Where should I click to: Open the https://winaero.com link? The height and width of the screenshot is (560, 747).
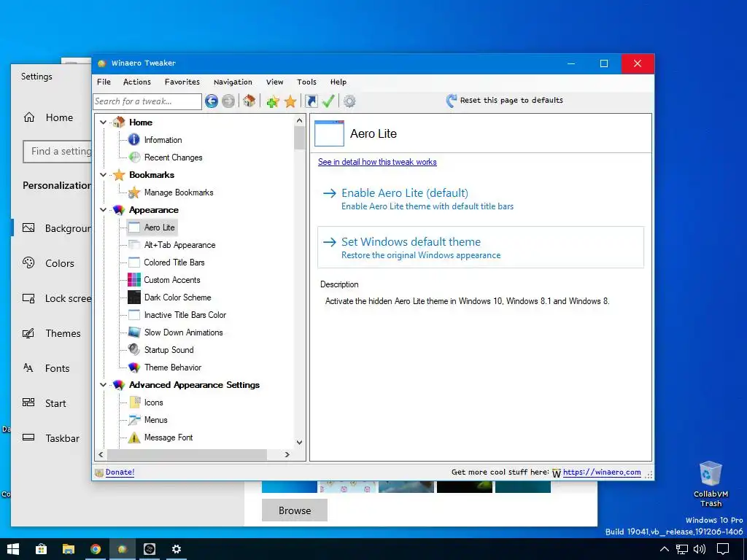pos(602,472)
